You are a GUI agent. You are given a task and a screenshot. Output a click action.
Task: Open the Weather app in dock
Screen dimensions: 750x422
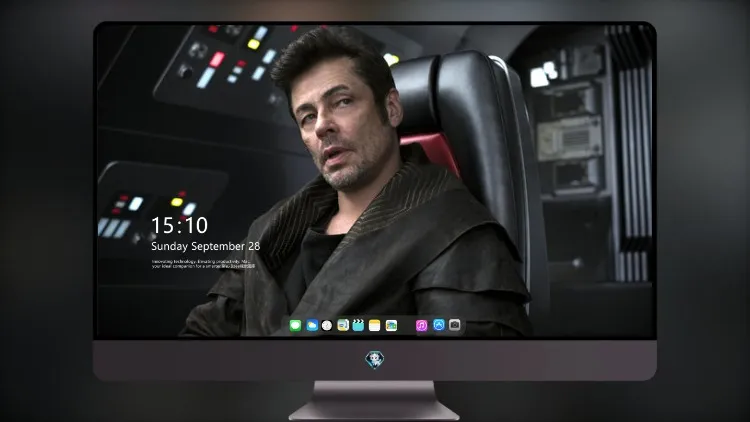pos(312,325)
